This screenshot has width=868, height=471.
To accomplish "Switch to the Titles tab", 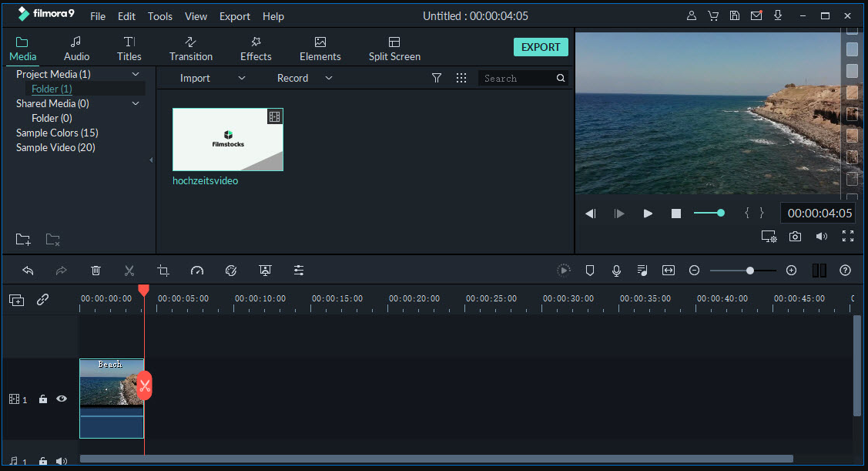I will click(129, 49).
